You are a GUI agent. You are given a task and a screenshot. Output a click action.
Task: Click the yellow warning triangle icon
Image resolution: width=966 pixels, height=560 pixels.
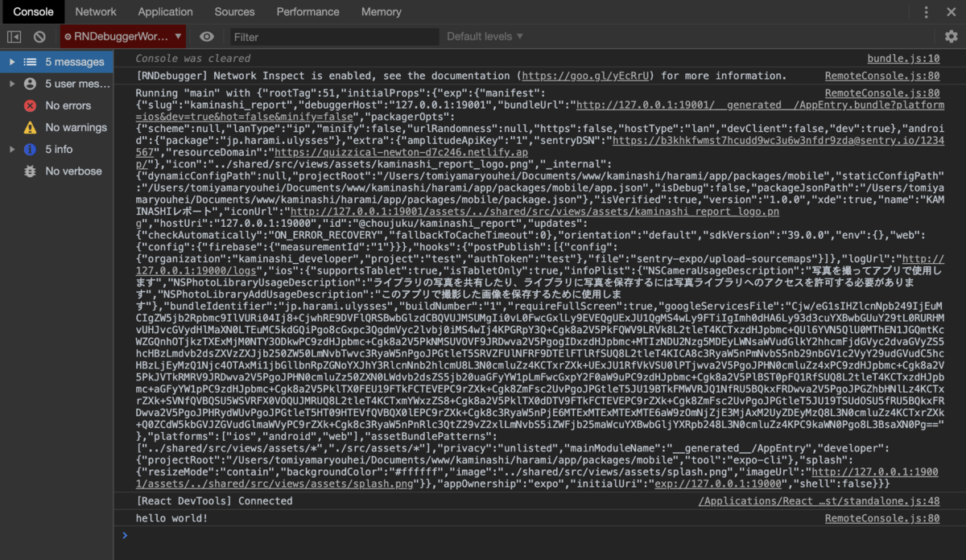click(30, 127)
